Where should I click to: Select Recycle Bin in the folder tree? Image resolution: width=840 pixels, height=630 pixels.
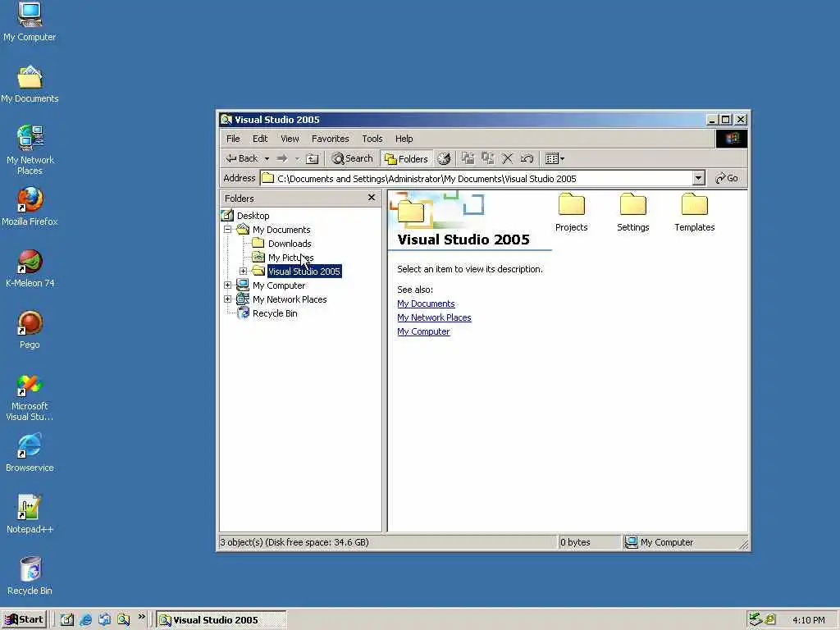tap(274, 313)
